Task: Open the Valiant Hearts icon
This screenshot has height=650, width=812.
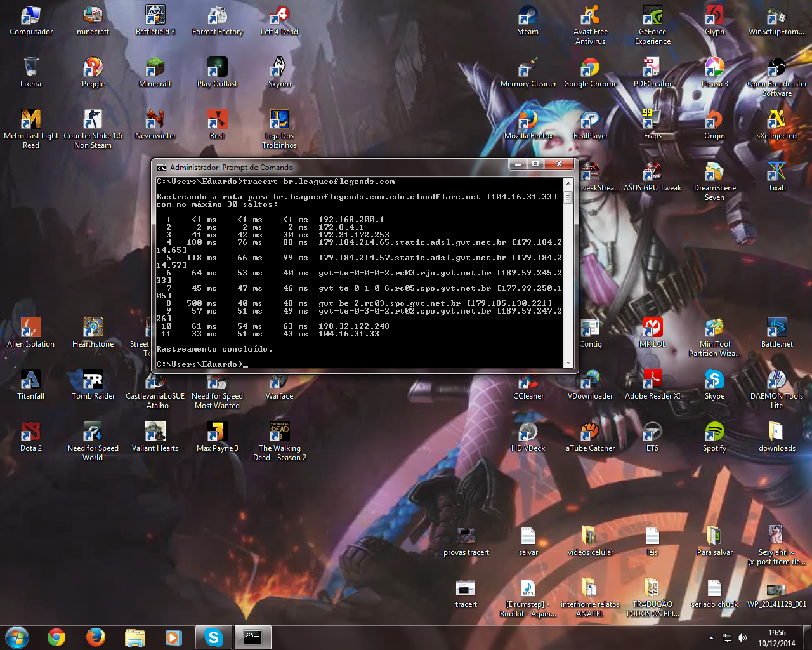Action: [155, 437]
